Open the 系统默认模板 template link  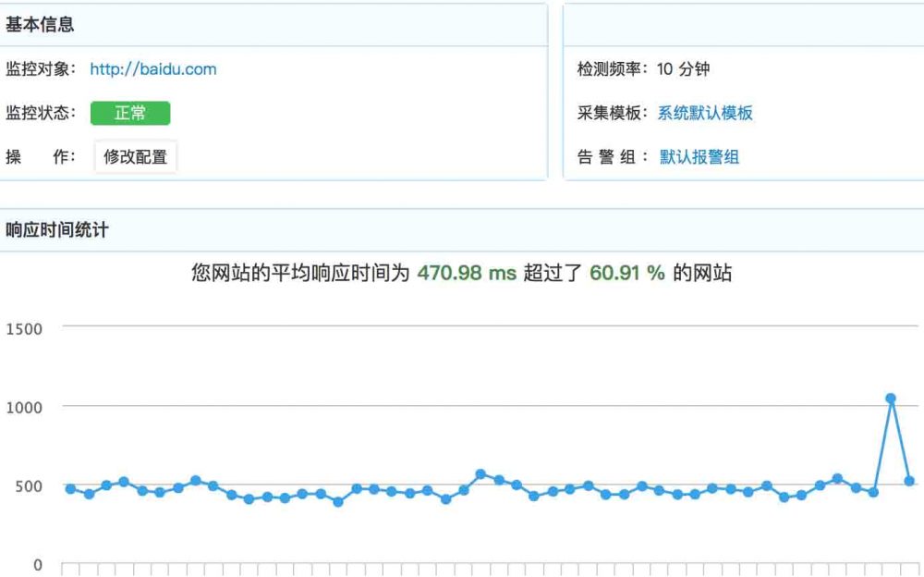click(705, 113)
